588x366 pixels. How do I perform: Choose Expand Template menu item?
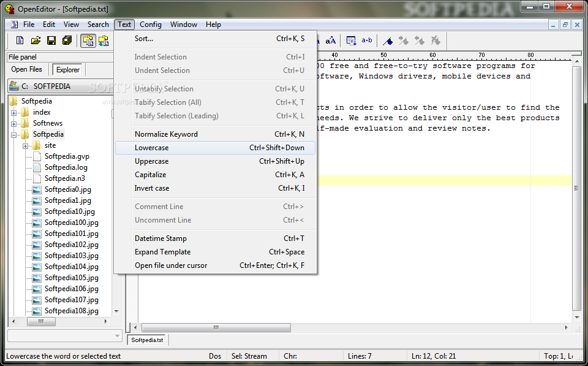(x=215, y=252)
